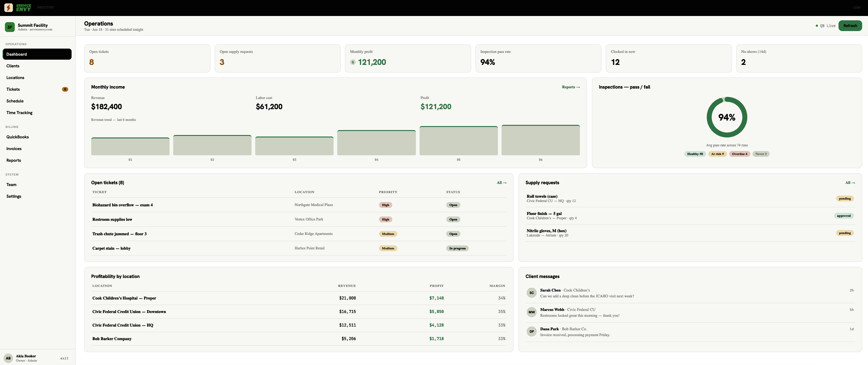
Task: Follow the Reports arrow link in Monthly income
Action: coord(571,87)
